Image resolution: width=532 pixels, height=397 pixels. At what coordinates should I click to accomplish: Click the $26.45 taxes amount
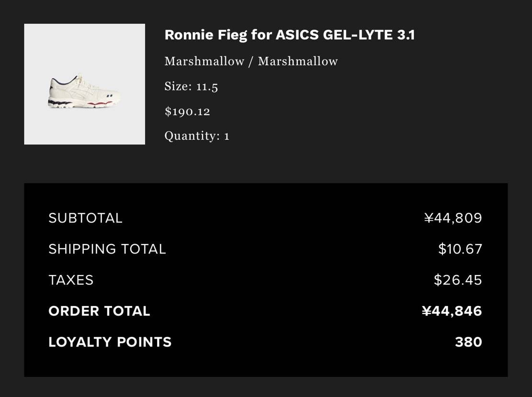coord(457,280)
